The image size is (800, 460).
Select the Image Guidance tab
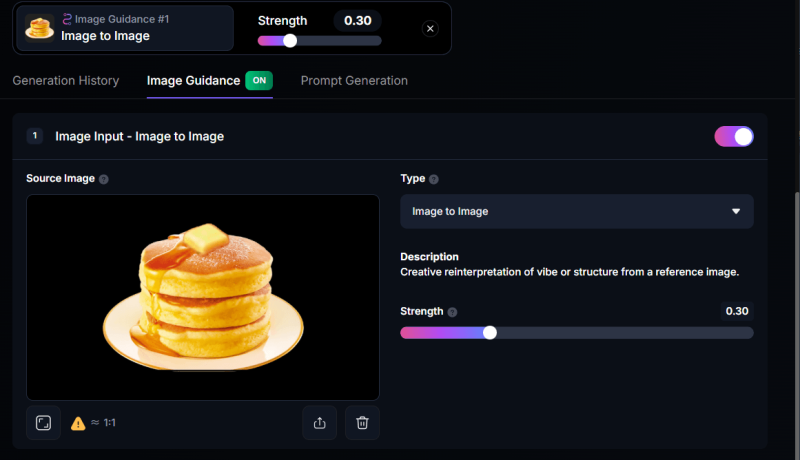pos(193,80)
